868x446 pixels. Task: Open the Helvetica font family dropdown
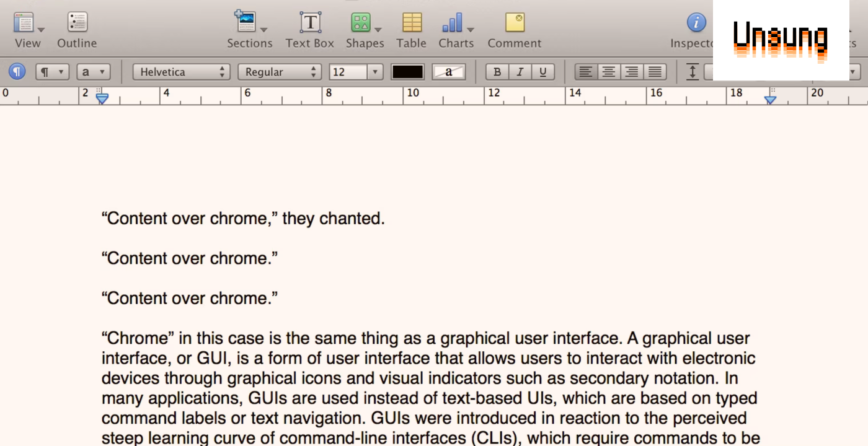[x=181, y=72]
